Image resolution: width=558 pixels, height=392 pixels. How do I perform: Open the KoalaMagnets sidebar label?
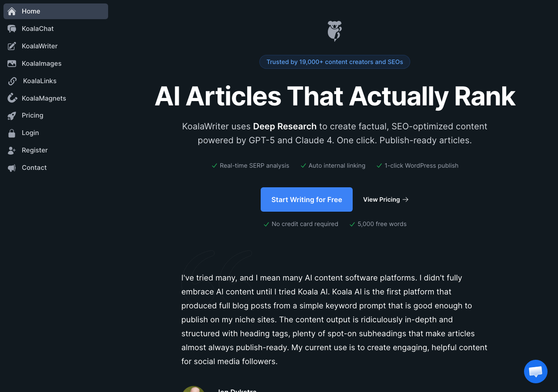point(44,98)
